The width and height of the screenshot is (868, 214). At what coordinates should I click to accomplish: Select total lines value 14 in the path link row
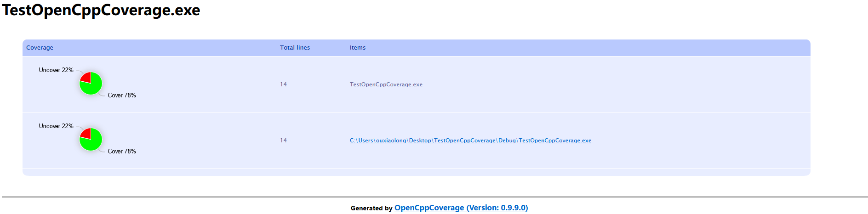(283, 141)
